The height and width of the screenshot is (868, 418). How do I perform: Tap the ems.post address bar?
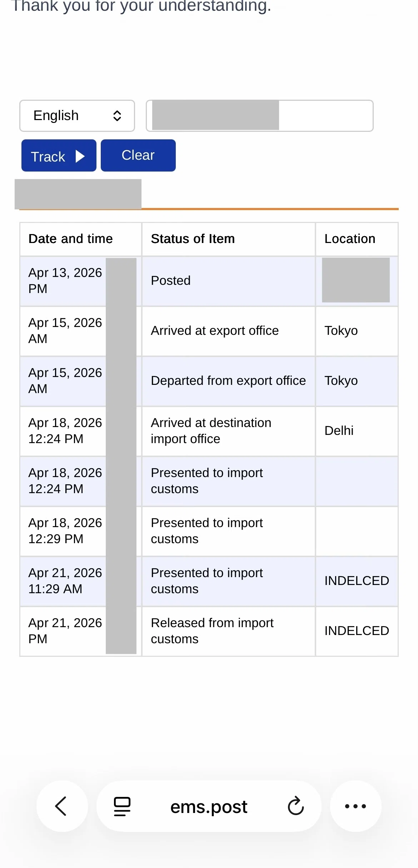point(209,807)
